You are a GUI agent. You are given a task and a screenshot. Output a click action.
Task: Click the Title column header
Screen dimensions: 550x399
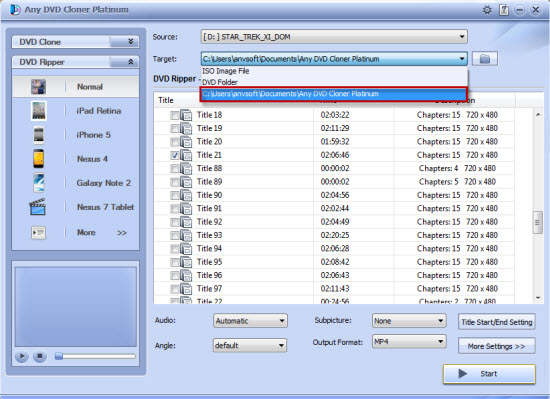[x=166, y=100]
